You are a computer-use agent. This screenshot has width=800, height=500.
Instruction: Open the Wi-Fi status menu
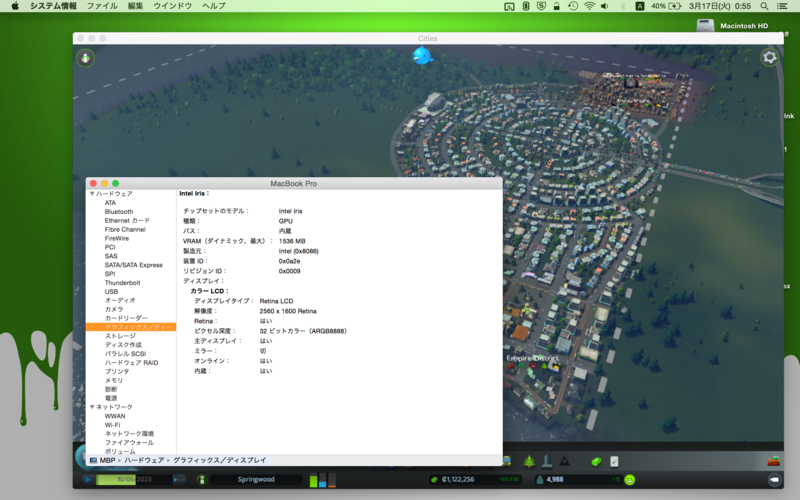coord(589,6)
